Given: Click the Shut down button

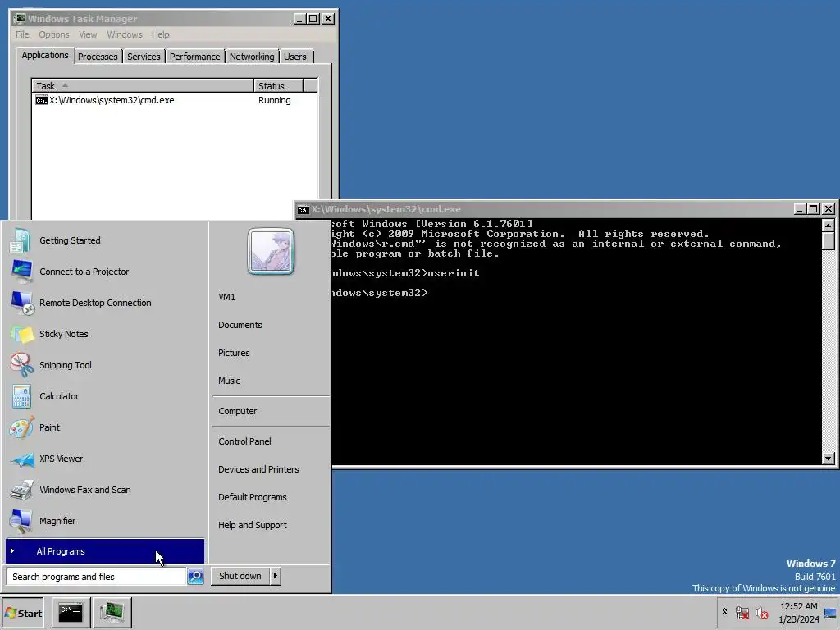Looking at the screenshot, I should tap(240, 576).
